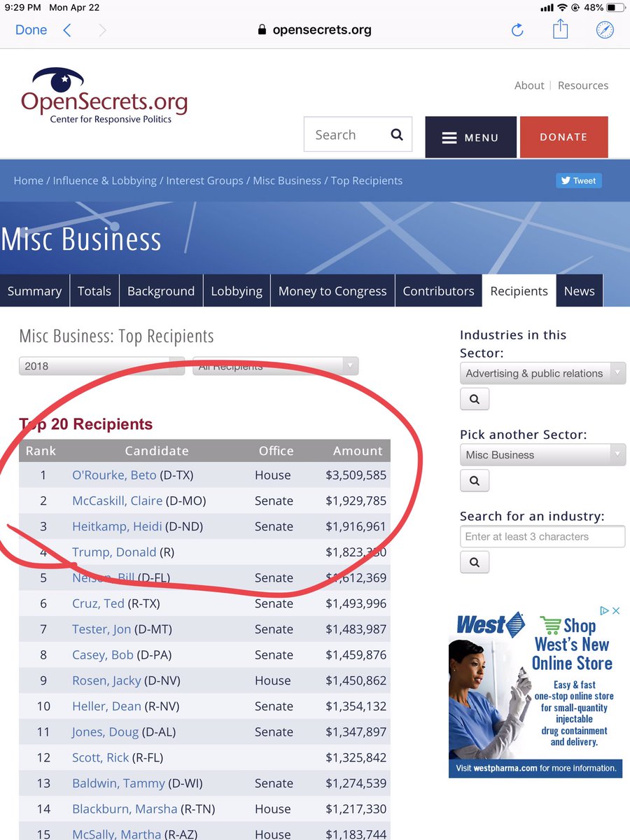Open the About link

point(529,85)
